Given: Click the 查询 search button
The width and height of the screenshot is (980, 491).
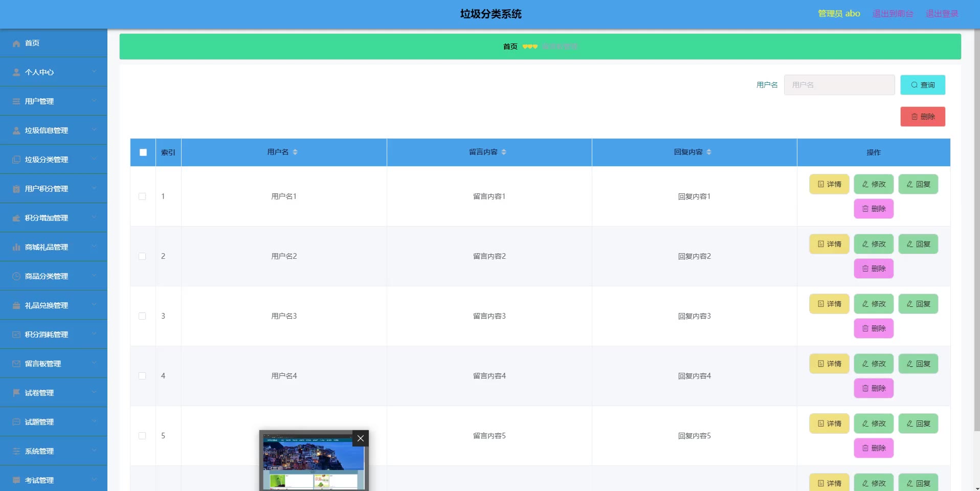Looking at the screenshot, I should tap(923, 85).
